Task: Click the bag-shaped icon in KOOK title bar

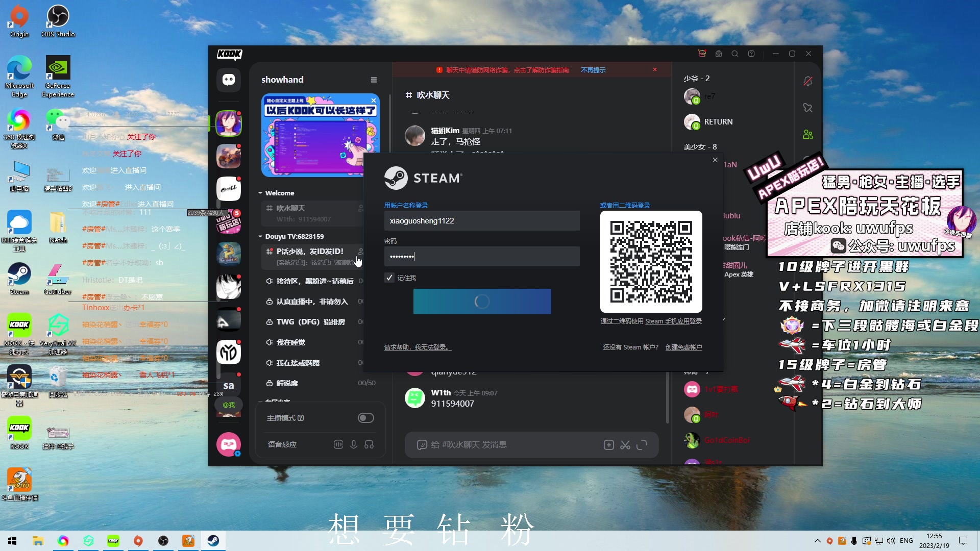Action: tap(719, 54)
